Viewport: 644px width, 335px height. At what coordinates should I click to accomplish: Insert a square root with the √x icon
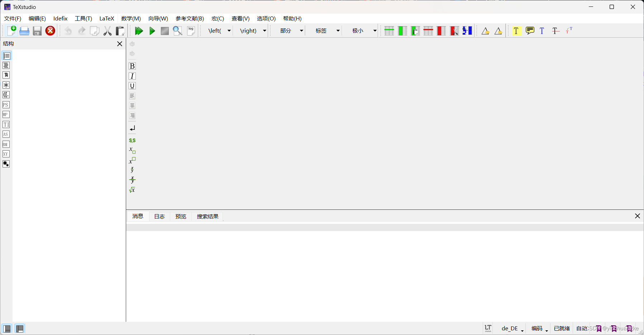(132, 190)
